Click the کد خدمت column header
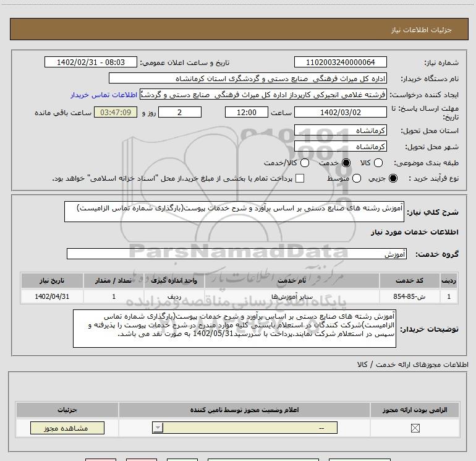 coord(409,280)
